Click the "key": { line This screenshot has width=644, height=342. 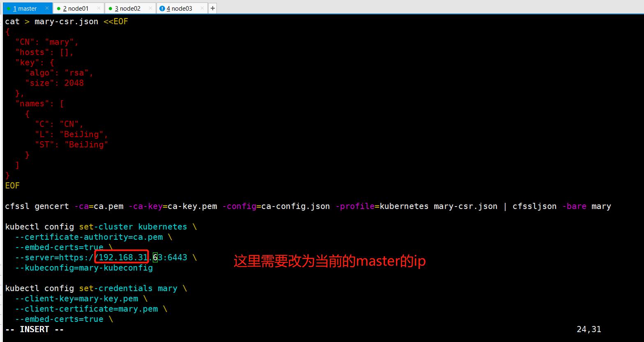[34, 62]
